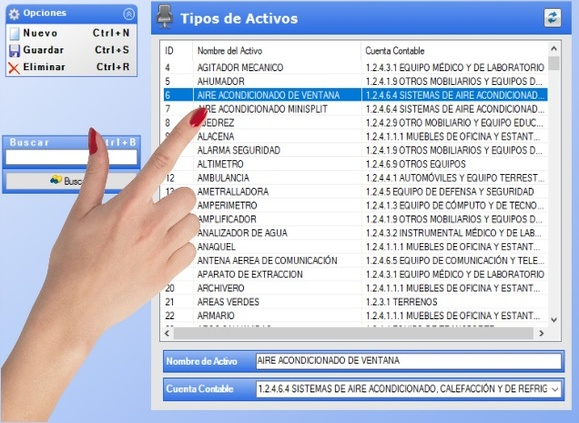Choose Eliminar from the Opciones menu
This screenshot has height=423, width=579.
click(x=71, y=67)
